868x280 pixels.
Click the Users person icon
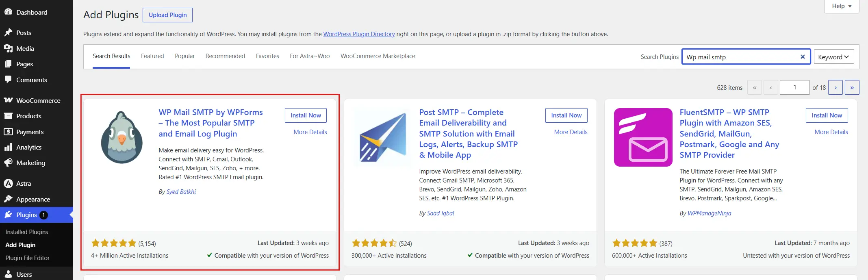(x=8, y=274)
